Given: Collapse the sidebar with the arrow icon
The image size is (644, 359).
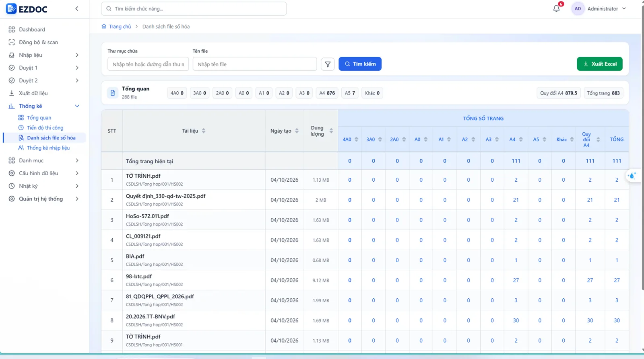Looking at the screenshot, I should point(77,8).
